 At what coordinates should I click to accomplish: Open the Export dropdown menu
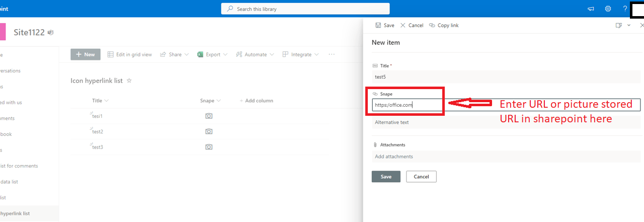click(x=212, y=54)
